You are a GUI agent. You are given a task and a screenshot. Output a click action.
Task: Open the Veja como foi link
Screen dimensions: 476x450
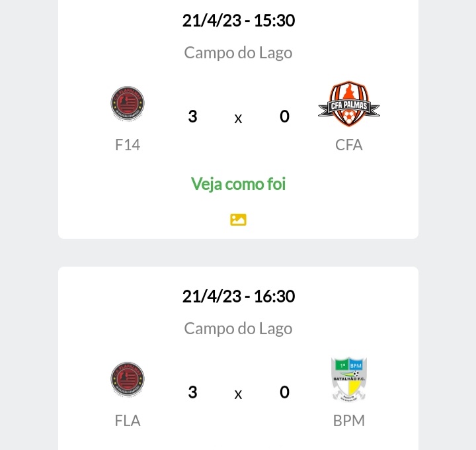[238, 184]
